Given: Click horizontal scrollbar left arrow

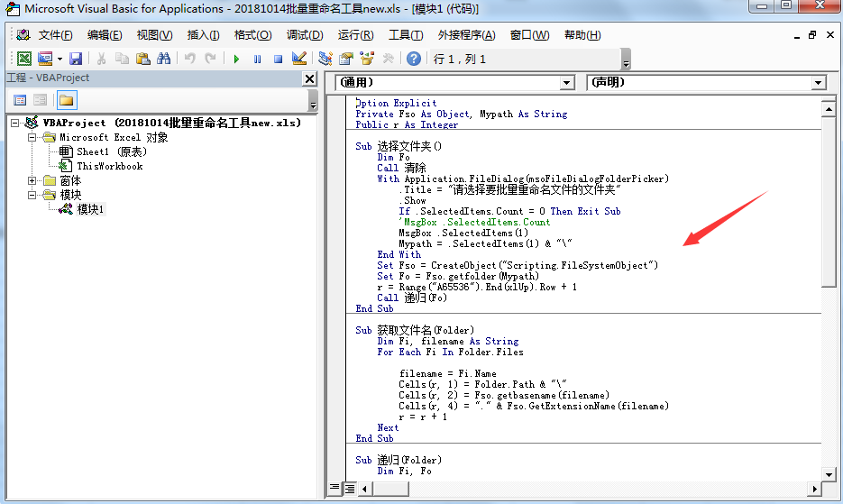Looking at the screenshot, I should pyautogui.click(x=364, y=489).
